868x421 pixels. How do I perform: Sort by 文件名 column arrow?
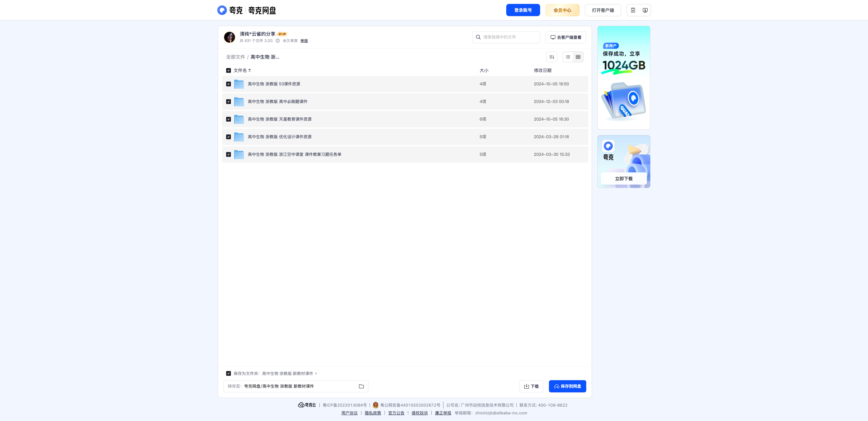point(249,70)
